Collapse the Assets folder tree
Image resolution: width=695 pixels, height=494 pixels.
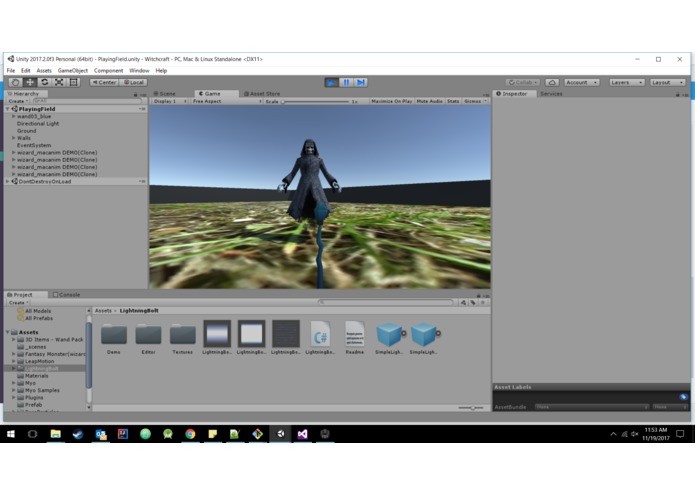click(x=8, y=332)
